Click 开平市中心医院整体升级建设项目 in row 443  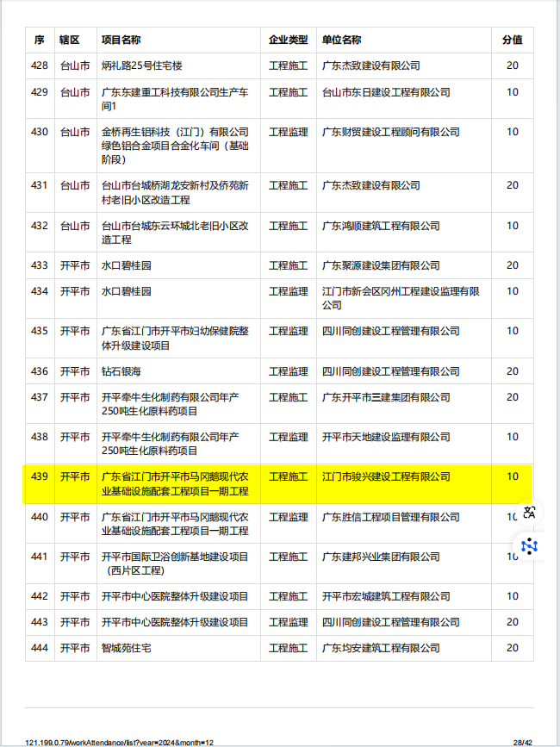(175, 622)
